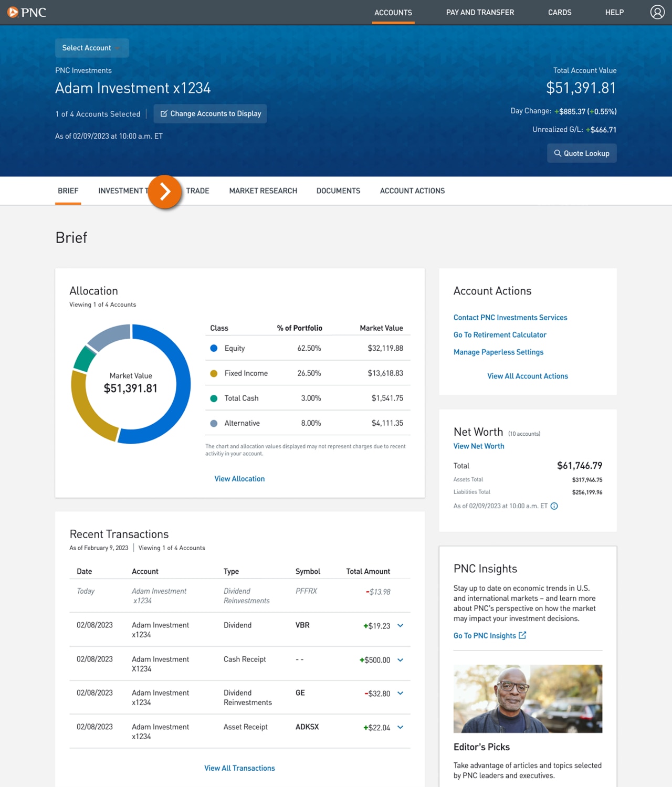Click the edit icon on Change Accounts to Display
Image resolution: width=672 pixels, height=787 pixels.
(x=164, y=113)
